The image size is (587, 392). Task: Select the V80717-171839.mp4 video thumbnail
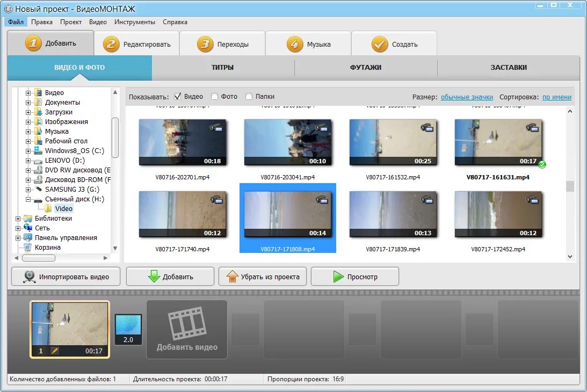point(393,214)
